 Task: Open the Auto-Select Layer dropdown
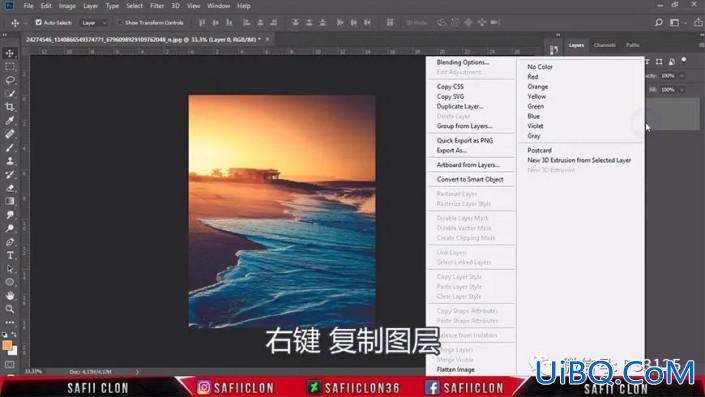point(94,22)
